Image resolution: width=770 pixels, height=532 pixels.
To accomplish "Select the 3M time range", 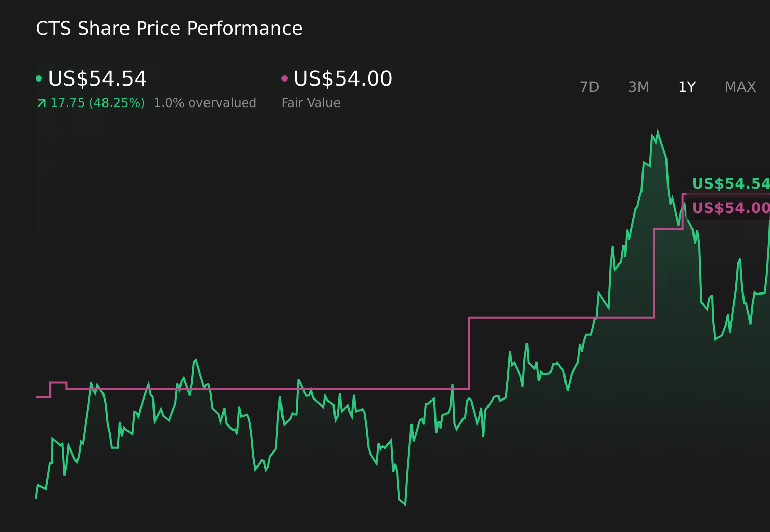I will (638, 87).
